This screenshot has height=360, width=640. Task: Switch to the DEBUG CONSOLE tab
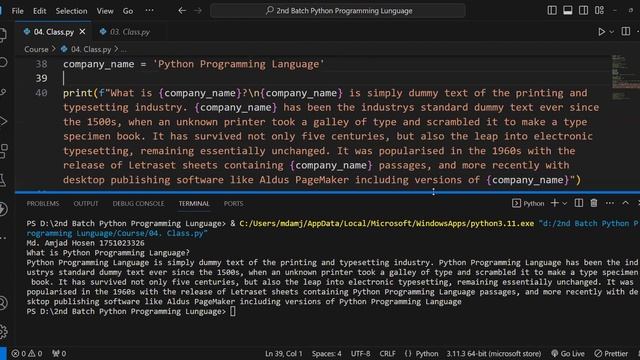click(x=138, y=204)
